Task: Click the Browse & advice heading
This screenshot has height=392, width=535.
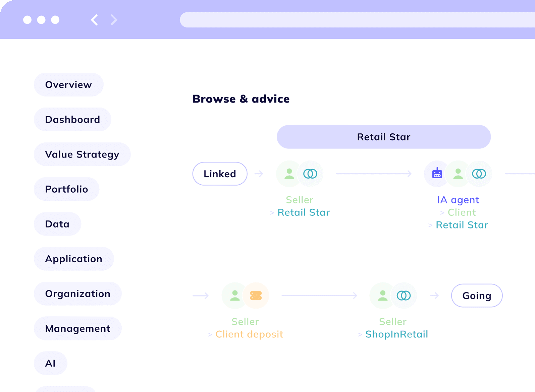Action: [x=241, y=99]
